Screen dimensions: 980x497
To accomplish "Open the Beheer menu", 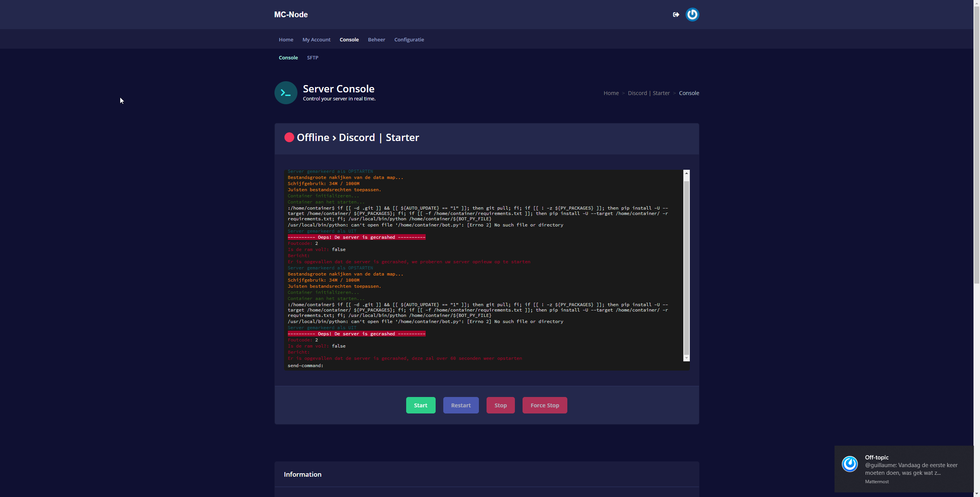I will tap(376, 39).
